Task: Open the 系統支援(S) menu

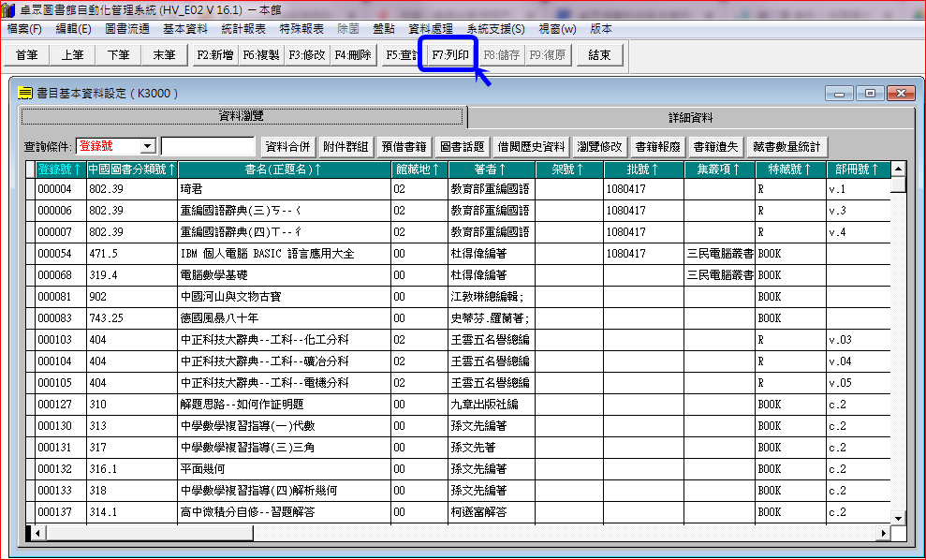Action: (495, 28)
